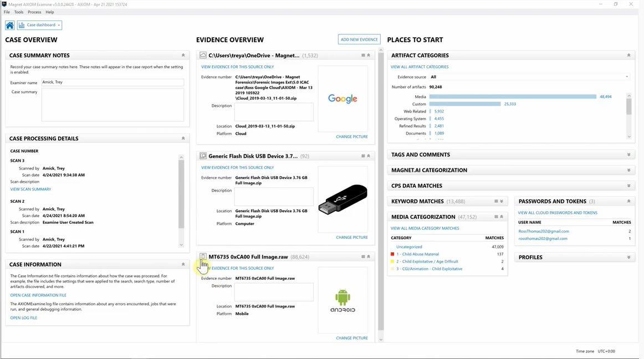Open the Case dashboard dropdown

click(39, 25)
